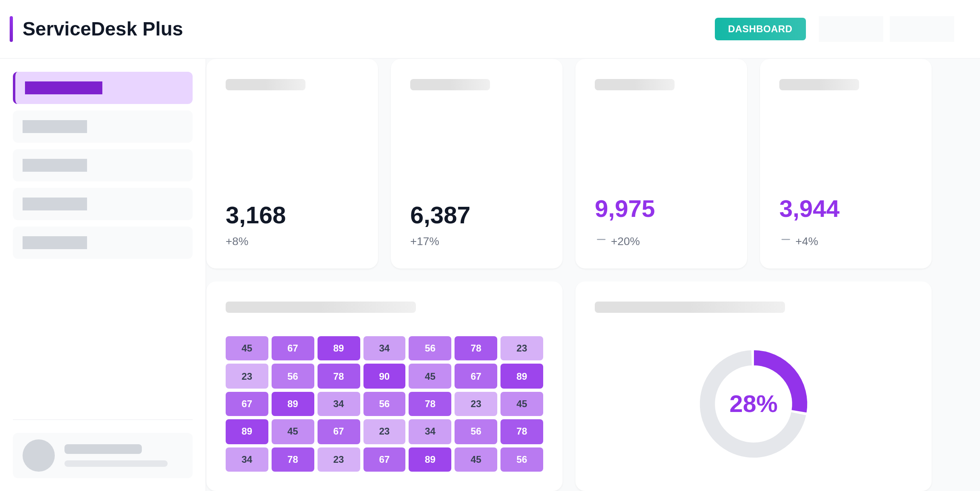Click the 3,168 metric value
980x491 pixels.
(255, 215)
